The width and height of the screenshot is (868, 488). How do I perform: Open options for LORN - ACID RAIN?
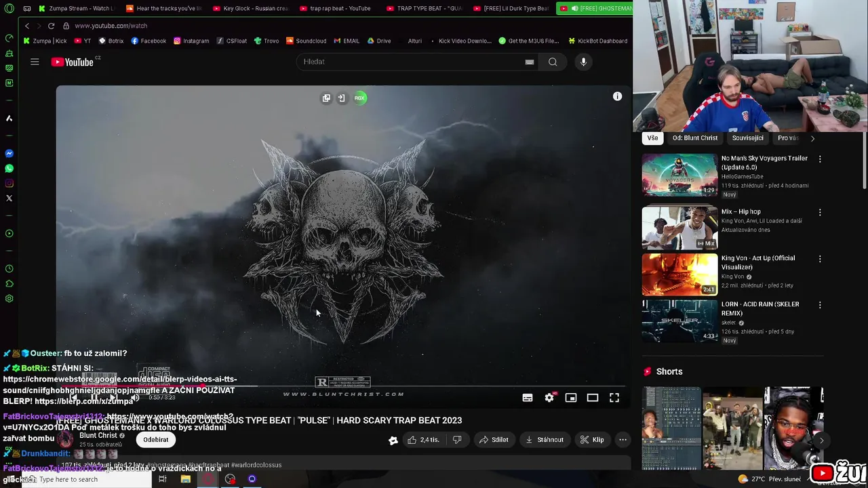click(820, 305)
